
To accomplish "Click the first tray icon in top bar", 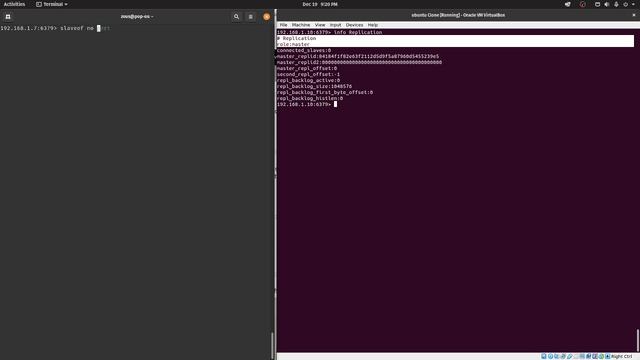I will coord(568,4).
